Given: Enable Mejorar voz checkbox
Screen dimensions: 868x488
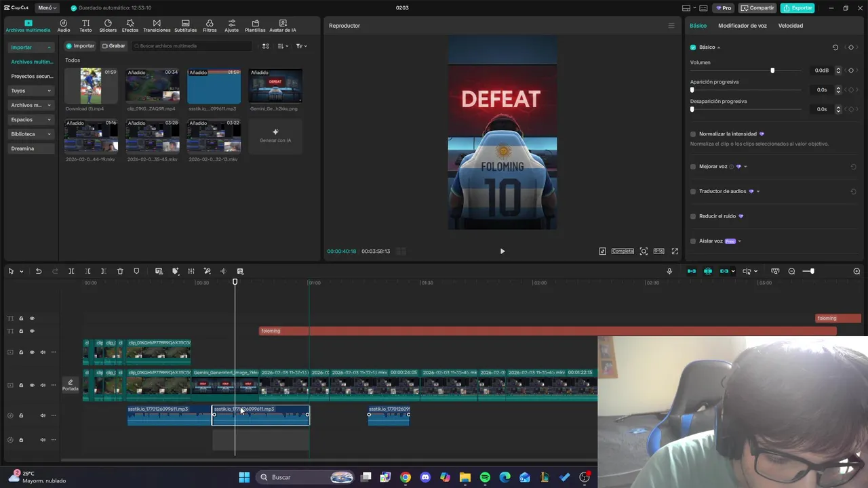Looking at the screenshot, I should pyautogui.click(x=693, y=167).
